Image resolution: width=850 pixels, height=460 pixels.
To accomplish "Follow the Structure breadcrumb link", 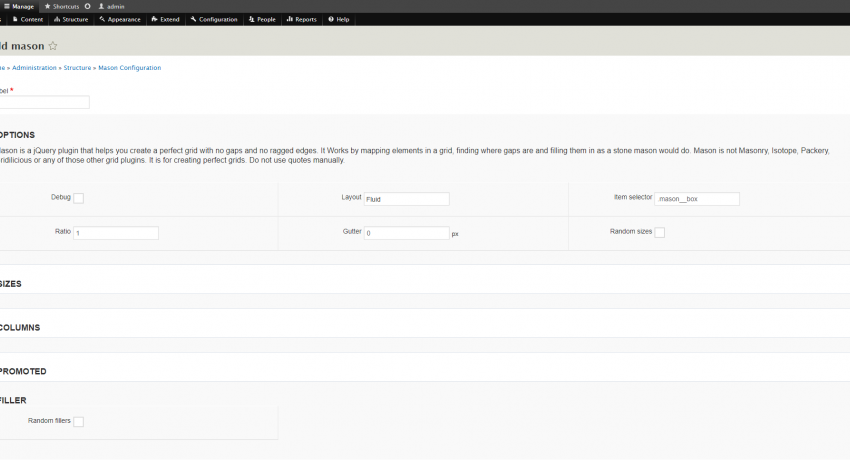I will pyautogui.click(x=77, y=68).
